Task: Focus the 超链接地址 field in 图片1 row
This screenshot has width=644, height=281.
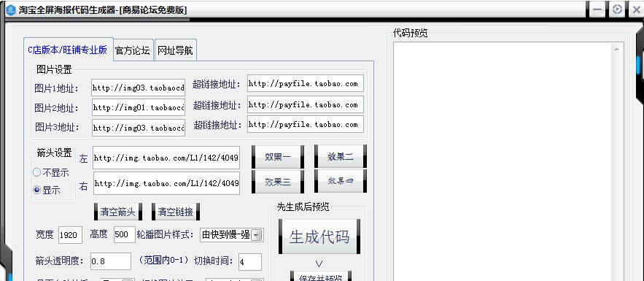Action: pyautogui.click(x=305, y=83)
